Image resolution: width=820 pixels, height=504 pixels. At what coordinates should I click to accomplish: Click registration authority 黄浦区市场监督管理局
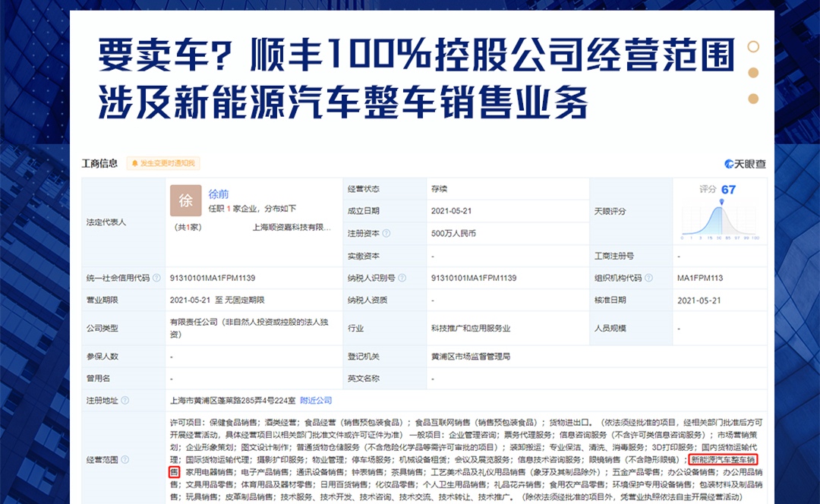[471, 357]
